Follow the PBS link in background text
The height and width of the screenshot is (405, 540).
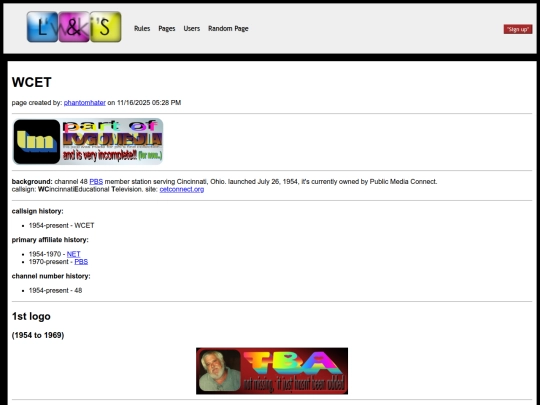pyautogui.click(x=96, y=181)
